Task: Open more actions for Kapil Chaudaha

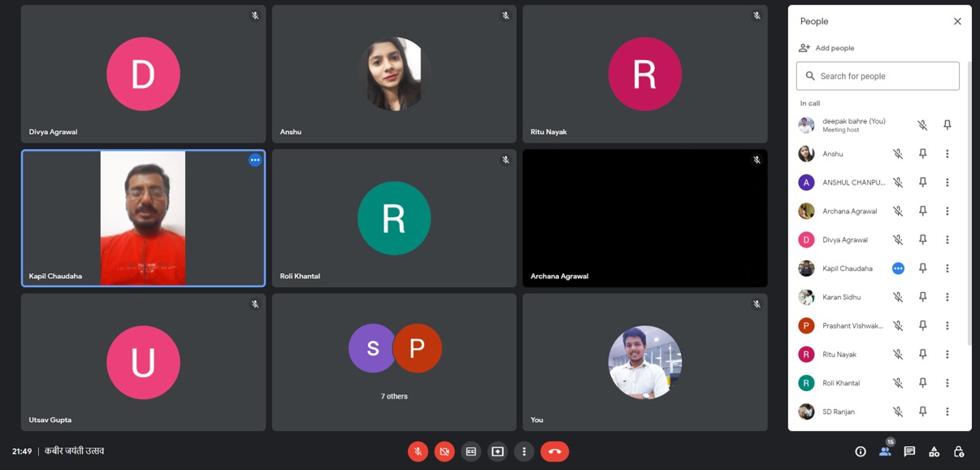Action: click(x=947, y=268)
